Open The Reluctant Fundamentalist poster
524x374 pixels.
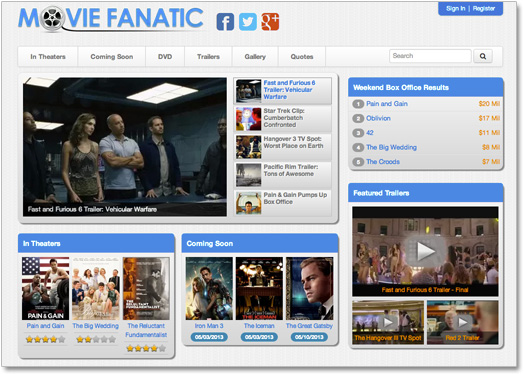point(146,288)
